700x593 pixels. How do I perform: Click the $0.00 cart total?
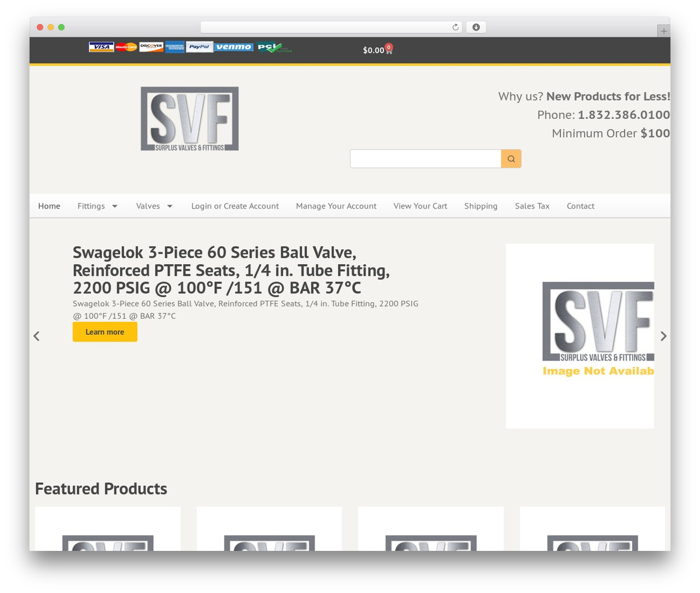pos(374,50)
